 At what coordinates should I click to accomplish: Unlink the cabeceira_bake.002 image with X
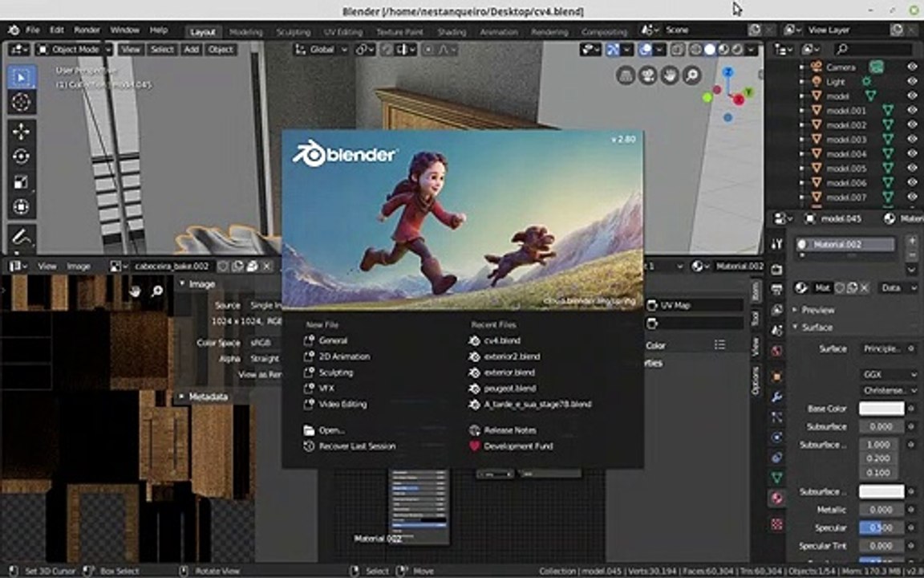click(267, 267)
